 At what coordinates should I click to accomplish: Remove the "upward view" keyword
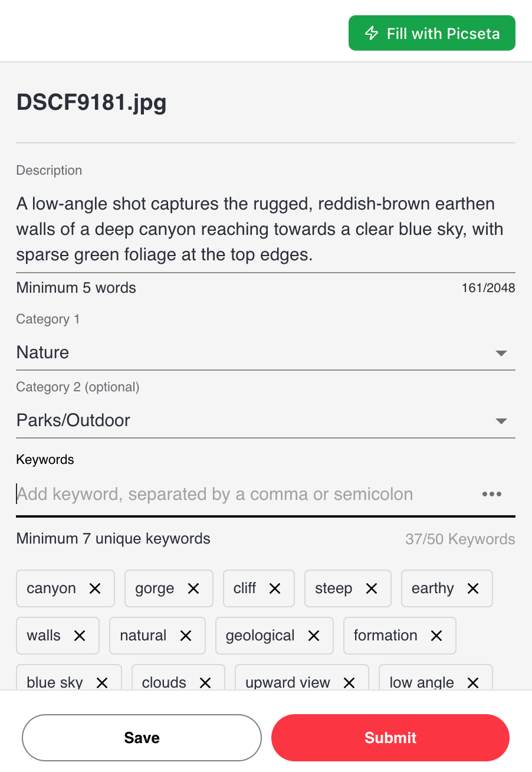(x=349, y=683)
